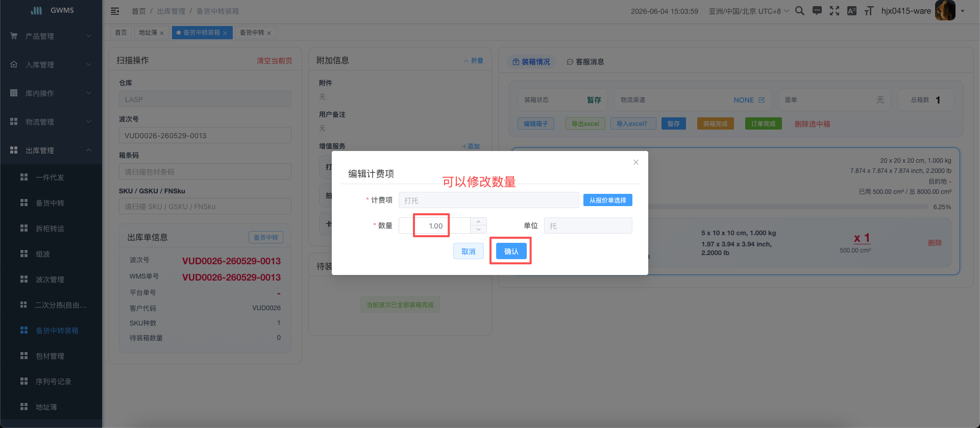Click 确认 in the dialog
Screen dimensions: 980x428
pyautogui.click(x=511, y=251)
